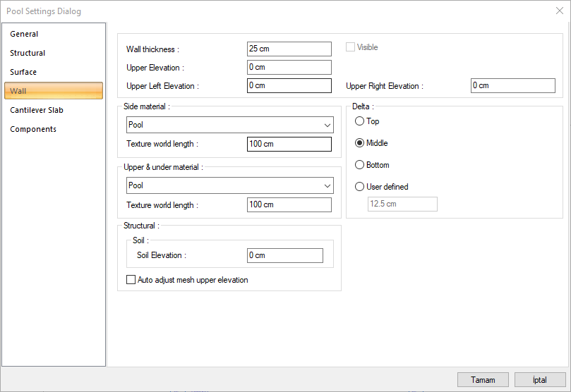Open the Cantilever Slab tab
This screenshot has height=392, width=571.
(x=37, y=110)
